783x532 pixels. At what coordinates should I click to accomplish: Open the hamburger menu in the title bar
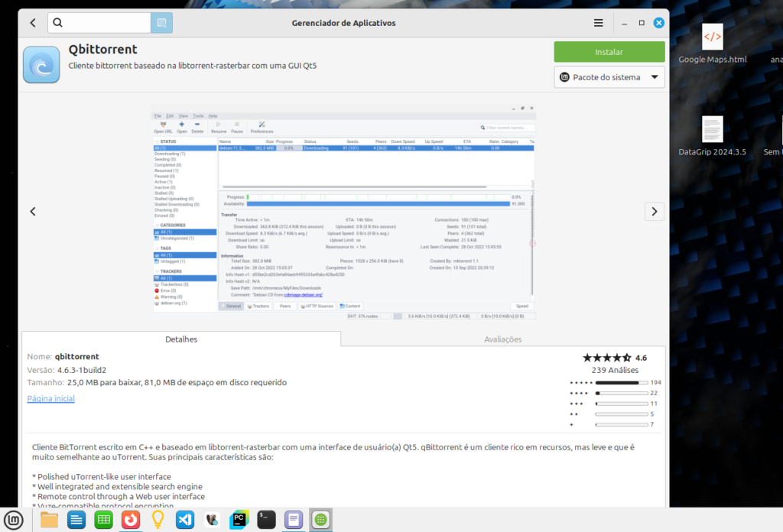tap(599, 23)
